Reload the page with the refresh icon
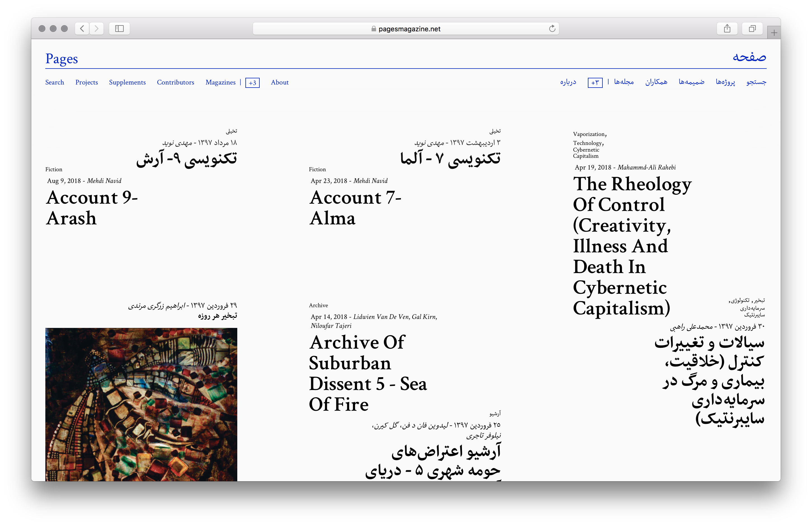 click(552, 29)
